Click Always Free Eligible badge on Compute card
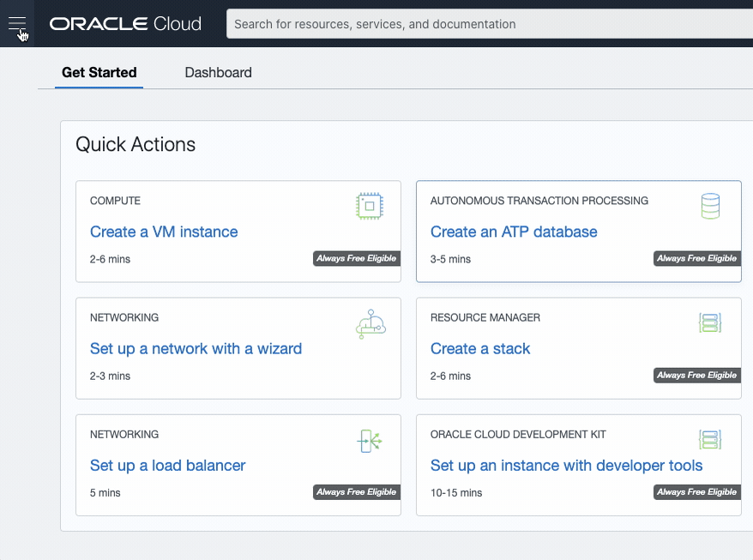 click(x=356, y=258)
